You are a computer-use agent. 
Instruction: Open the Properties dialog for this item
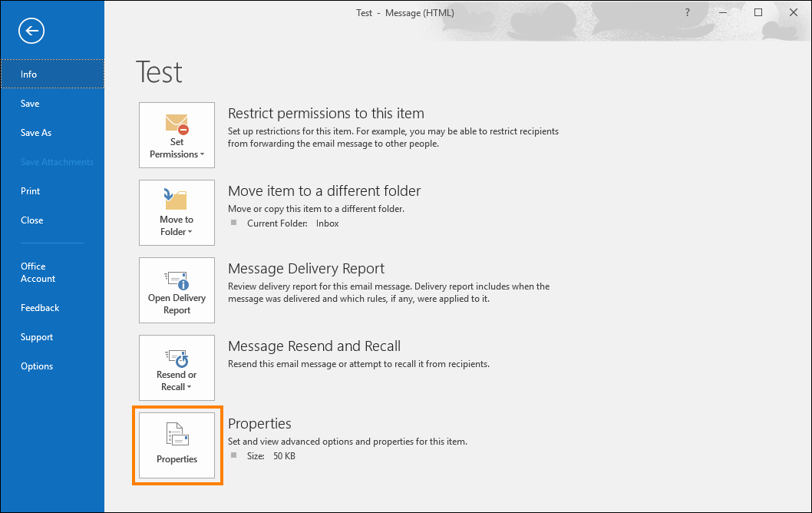click(x=177, y=445)
